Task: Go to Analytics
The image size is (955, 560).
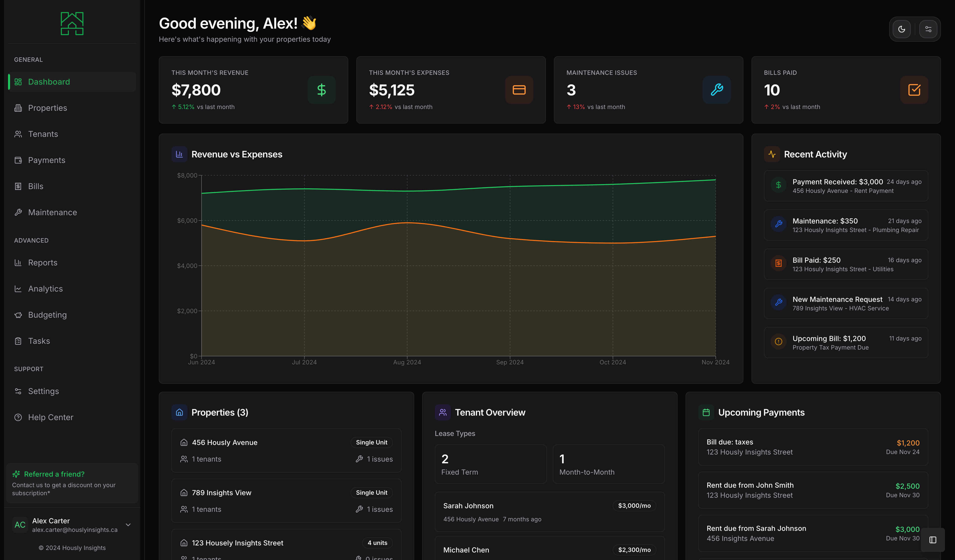Action: click(72, 289)
